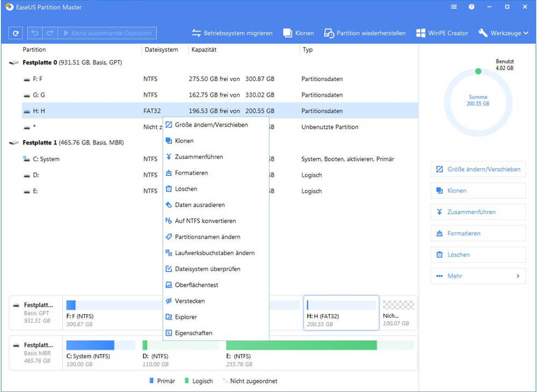Click the Klonen toolbar button

pyautogui.click(x=298, y=33)
